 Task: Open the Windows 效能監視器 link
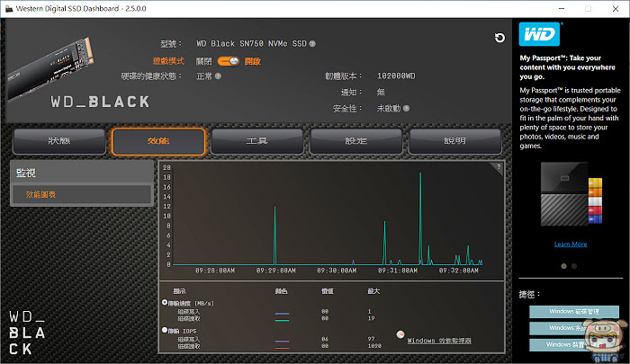(439, 341)
